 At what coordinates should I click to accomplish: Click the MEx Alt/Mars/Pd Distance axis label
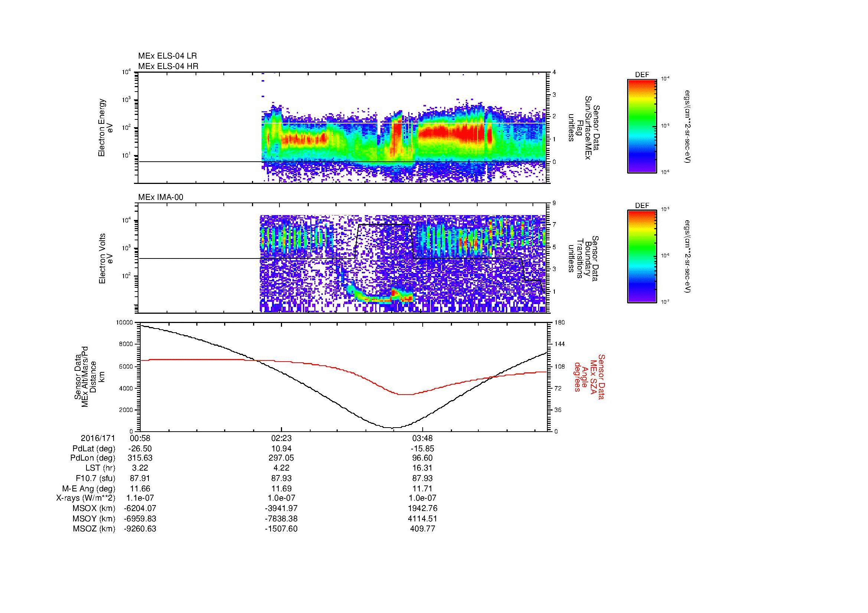tap(89, 376)
